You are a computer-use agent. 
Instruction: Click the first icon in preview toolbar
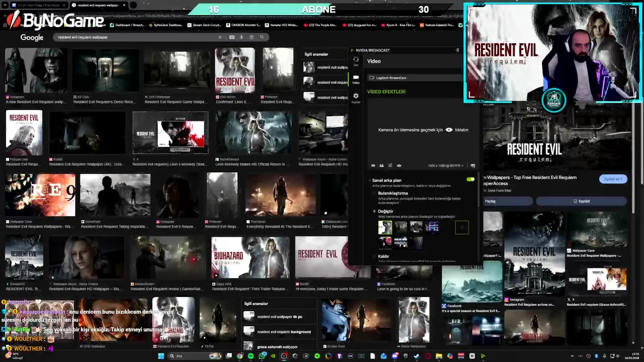coord(373,165)
